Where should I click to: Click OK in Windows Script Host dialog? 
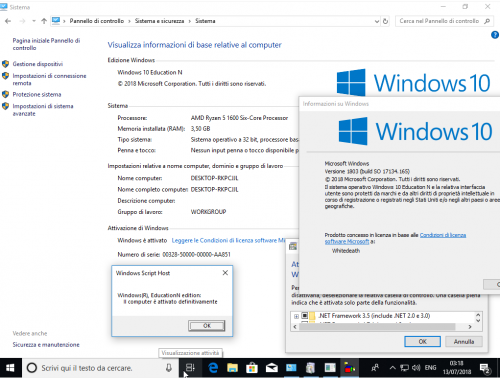207,326
